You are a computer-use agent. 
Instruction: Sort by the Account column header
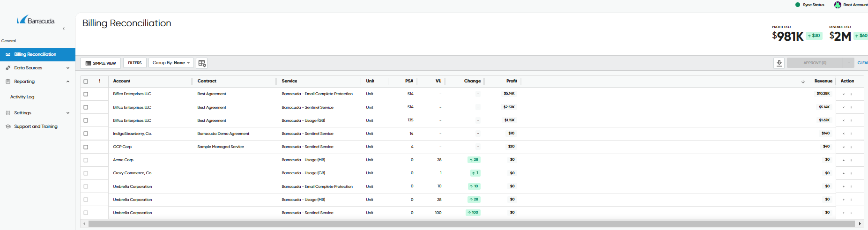coord(122,81)
